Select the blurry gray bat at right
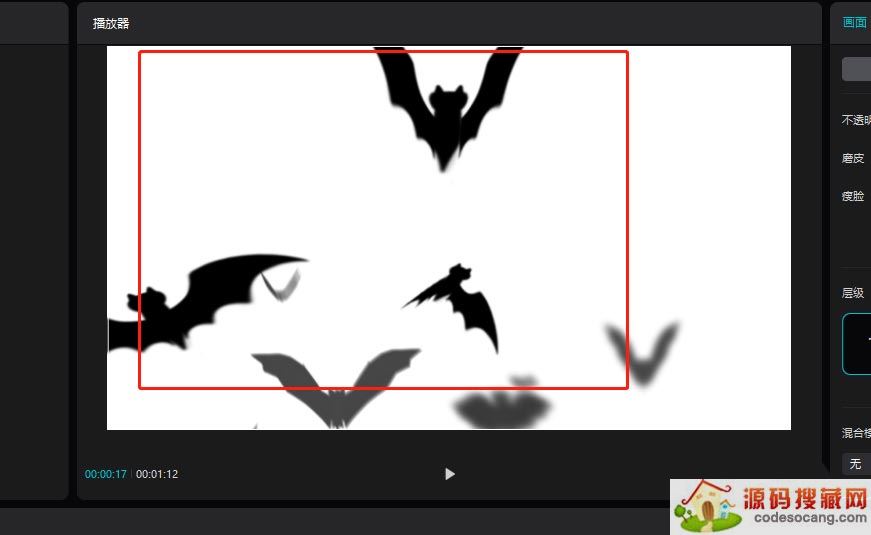 643,352
